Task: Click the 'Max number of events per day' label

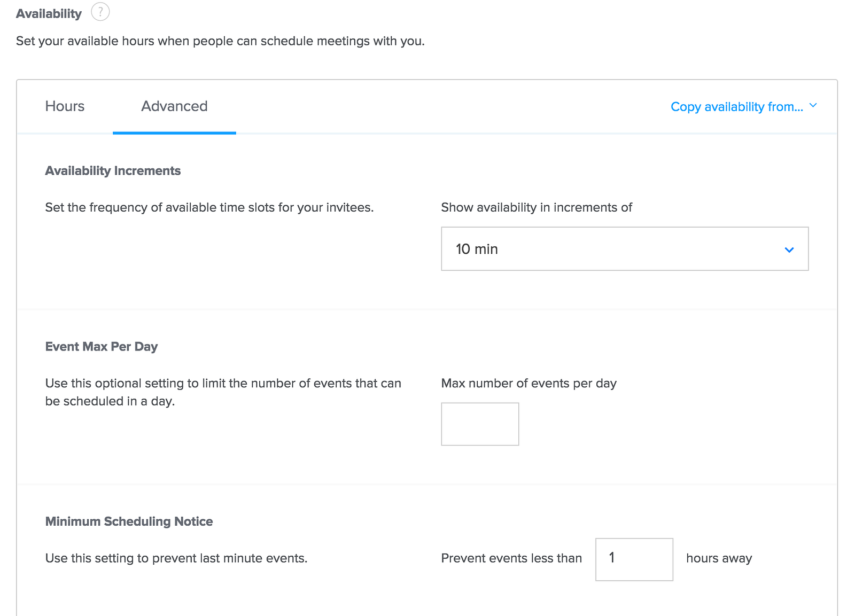Action: (x=528, y=383)
